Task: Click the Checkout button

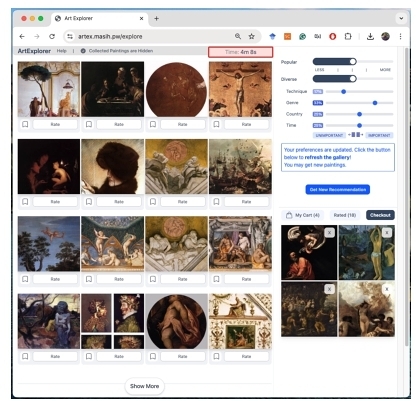Action: point(380,215)
